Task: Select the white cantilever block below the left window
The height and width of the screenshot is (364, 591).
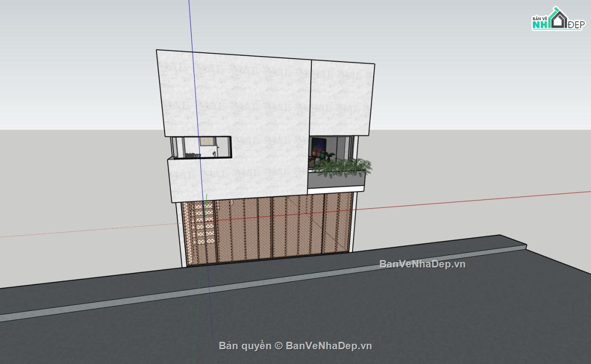Action: pos(236,177)
